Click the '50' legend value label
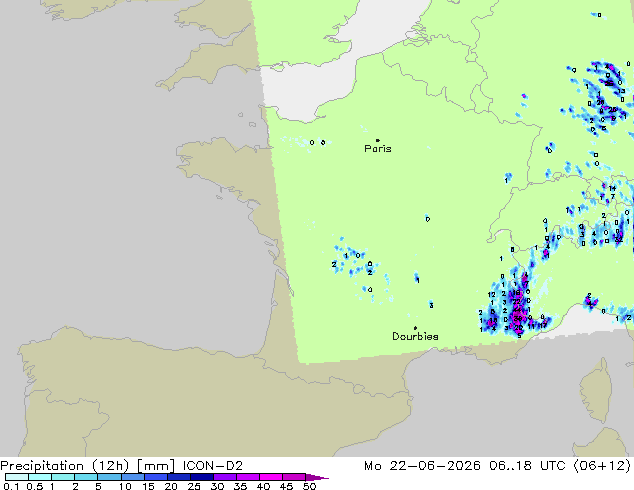The height and width of the screenshot is (490, 634). [309, 486]
